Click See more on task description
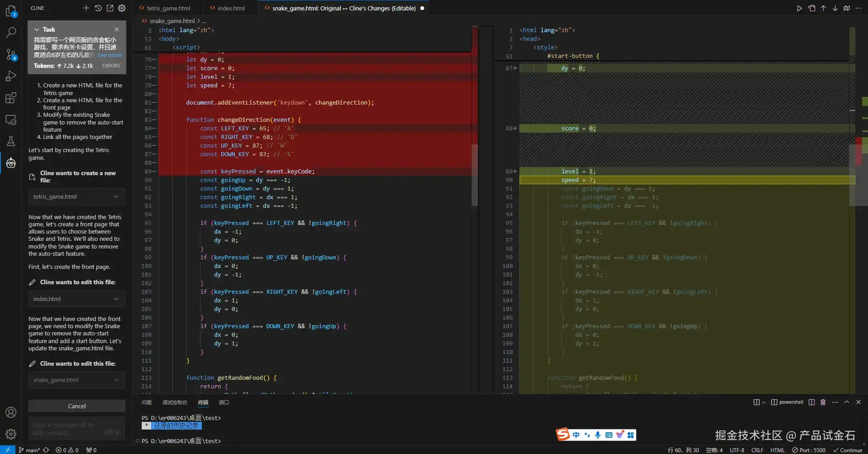This screenshot has height=454, width=868. tap(110, 55)
